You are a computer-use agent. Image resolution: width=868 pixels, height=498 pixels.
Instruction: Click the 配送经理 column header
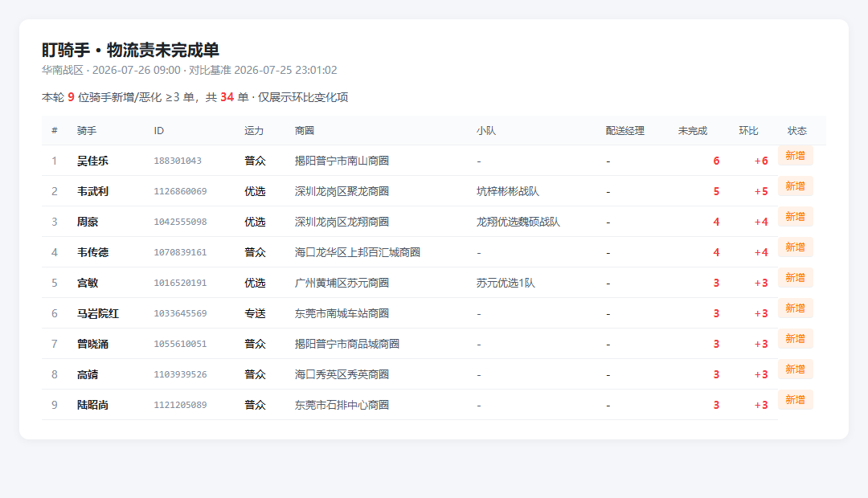tap(625, 131)
